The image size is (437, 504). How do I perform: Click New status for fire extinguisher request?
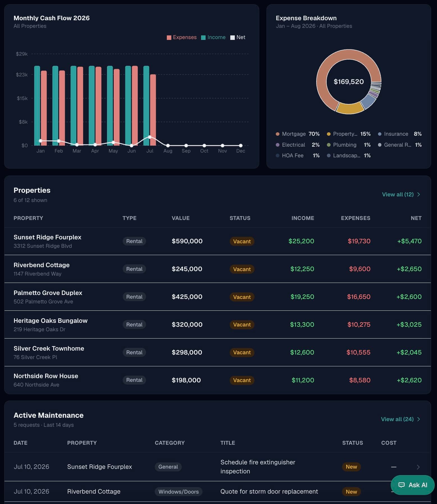tap(351, 467)
